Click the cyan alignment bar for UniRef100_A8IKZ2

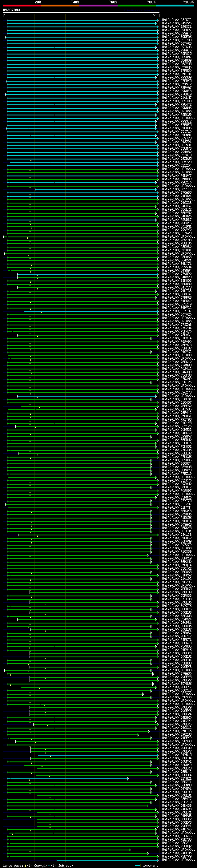click(82, 20)
